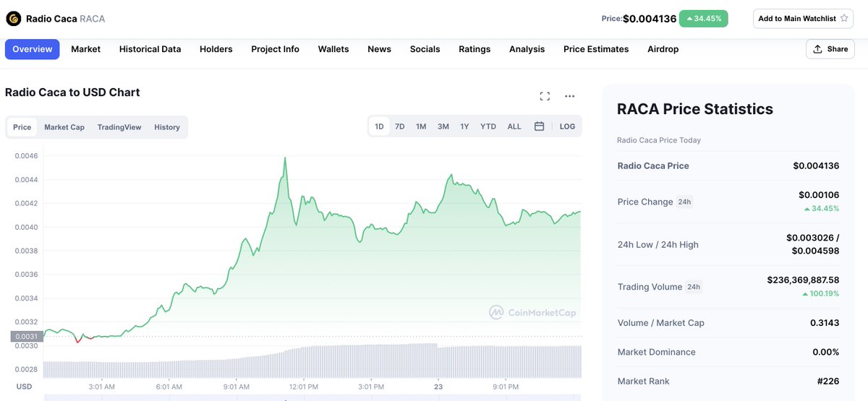
Task: Open the Wallets tab
Action: 333,49
